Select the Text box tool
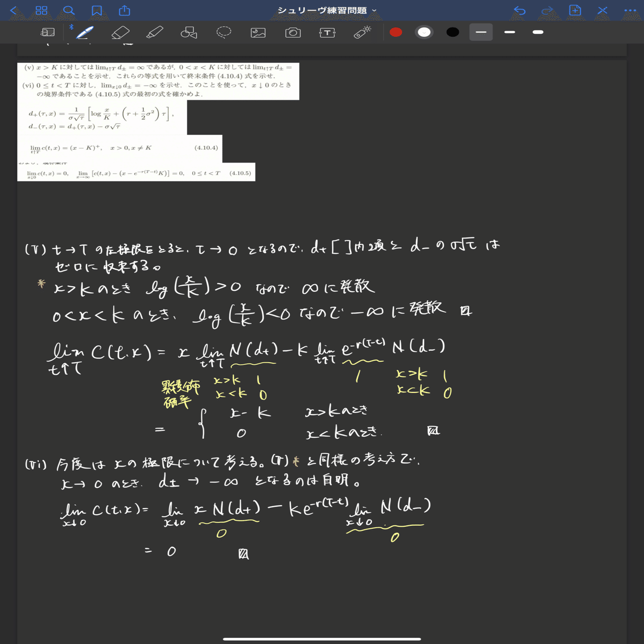 (328, 33)
